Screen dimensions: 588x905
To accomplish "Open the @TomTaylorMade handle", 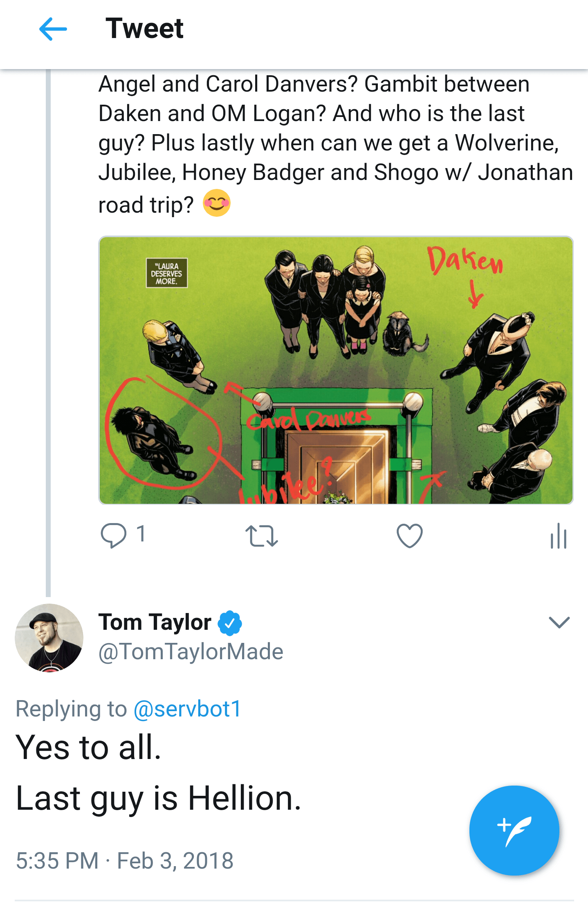I will pos(191,651).
